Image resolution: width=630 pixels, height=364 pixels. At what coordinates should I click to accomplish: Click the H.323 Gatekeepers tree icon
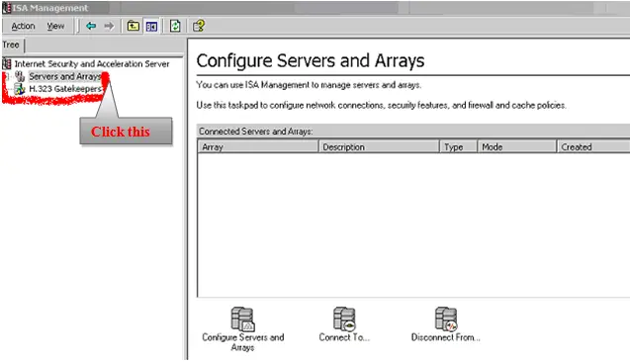pyautogui.click(x=20, y=89)
